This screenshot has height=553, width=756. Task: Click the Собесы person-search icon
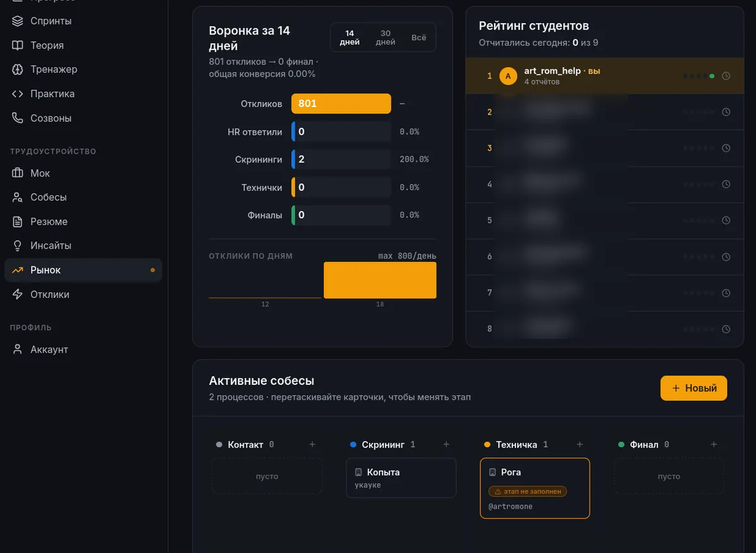pyautogui.click(x=18, y=197)
